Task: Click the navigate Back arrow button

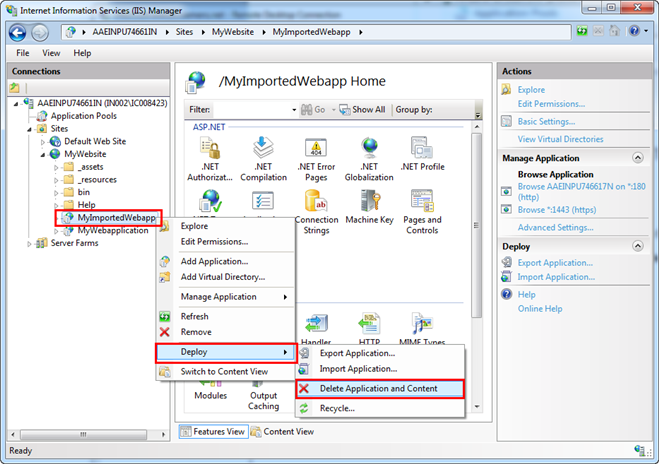Action: click(x=17, y=32)
